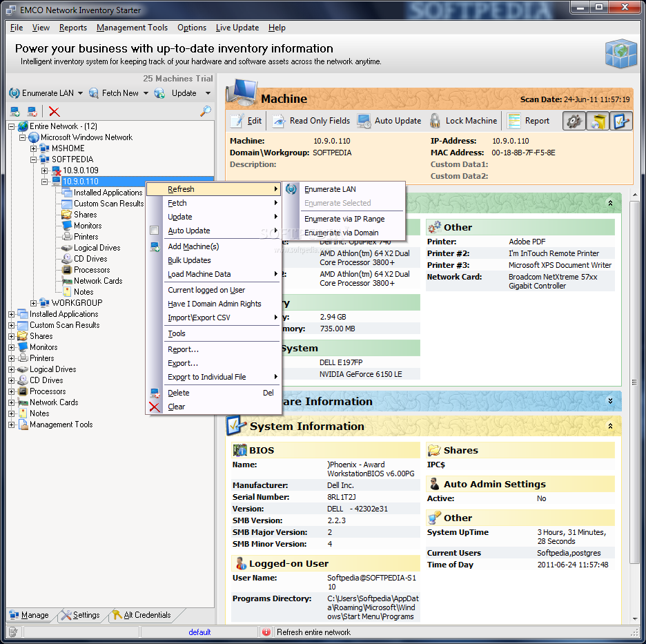This screenshot has height=644, width=646.
Task: Choose Export to Individual File
Action: coord(213,377)
